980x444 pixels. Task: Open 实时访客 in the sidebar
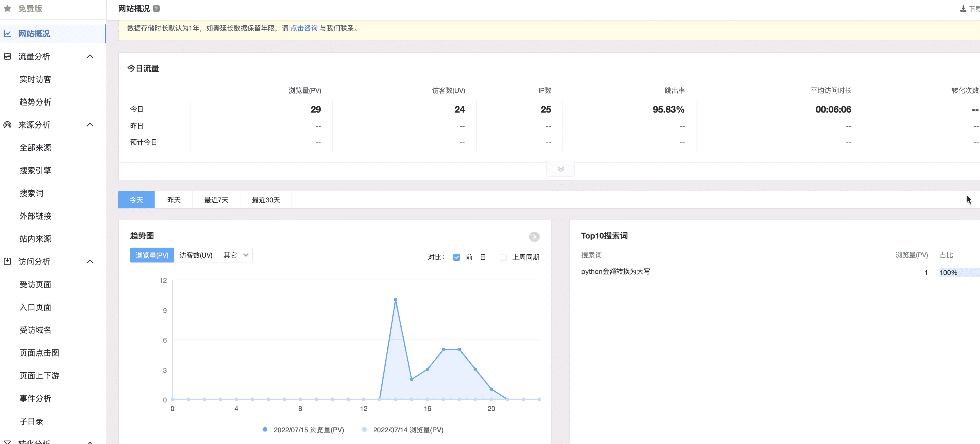click(x=35, y=79)
